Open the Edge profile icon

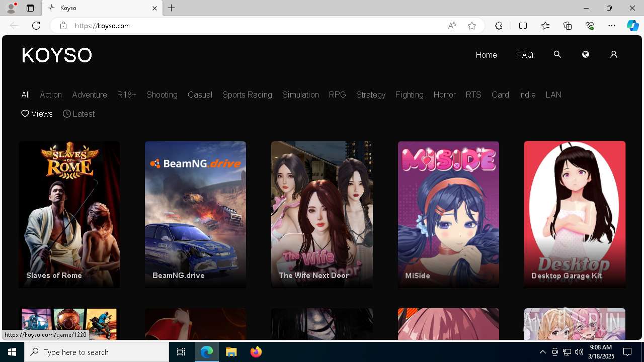11,8
